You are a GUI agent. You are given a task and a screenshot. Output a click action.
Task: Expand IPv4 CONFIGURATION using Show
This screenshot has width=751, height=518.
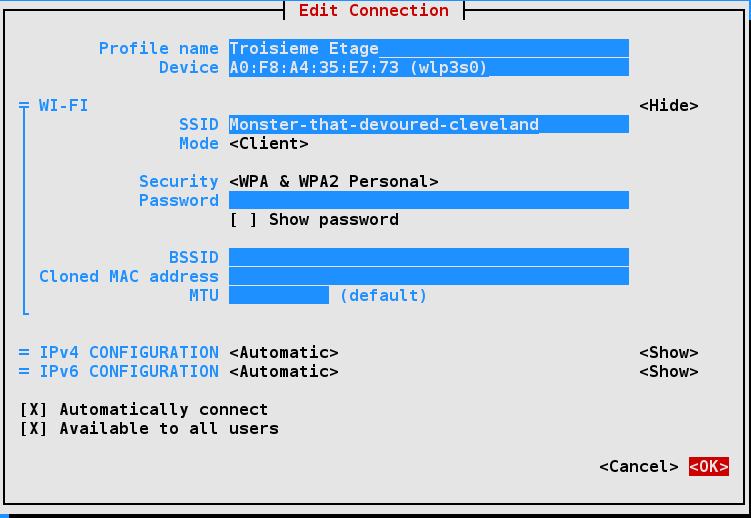point(668,352)
